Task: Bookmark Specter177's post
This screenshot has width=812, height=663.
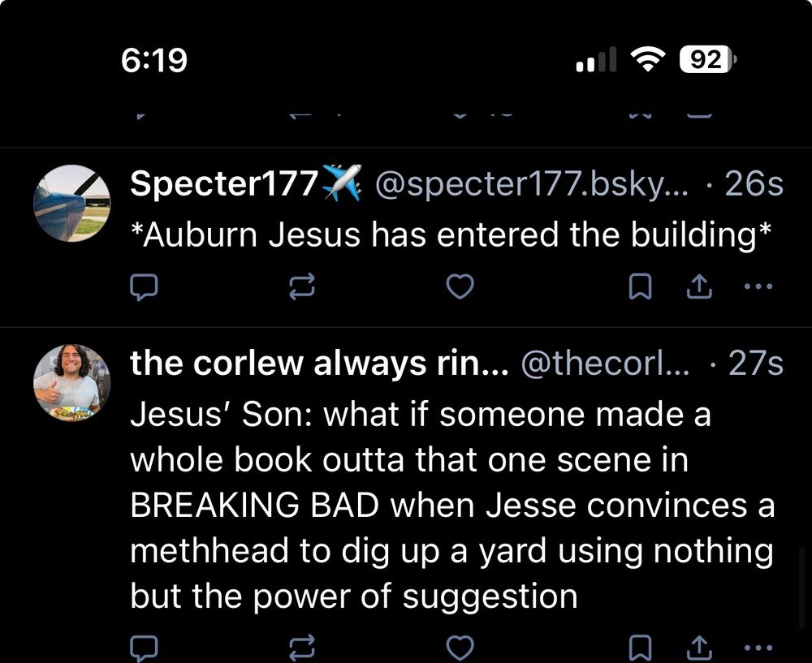Action: 641,286
